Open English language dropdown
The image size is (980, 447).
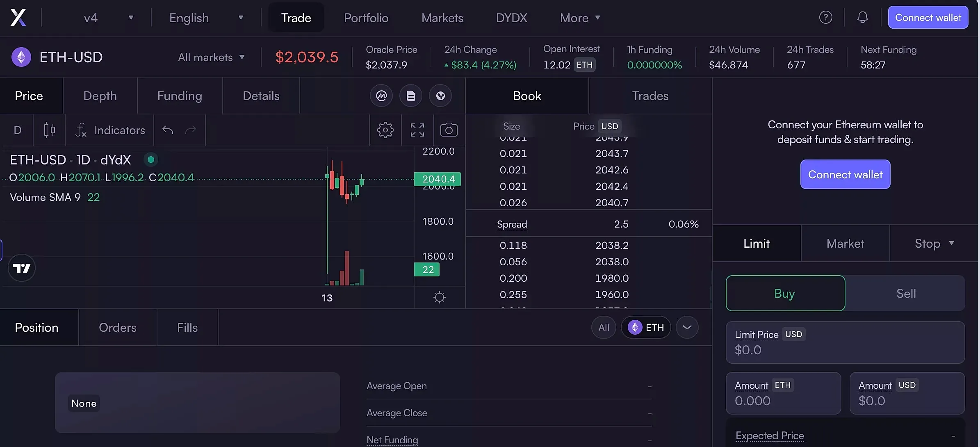[206, 18]
